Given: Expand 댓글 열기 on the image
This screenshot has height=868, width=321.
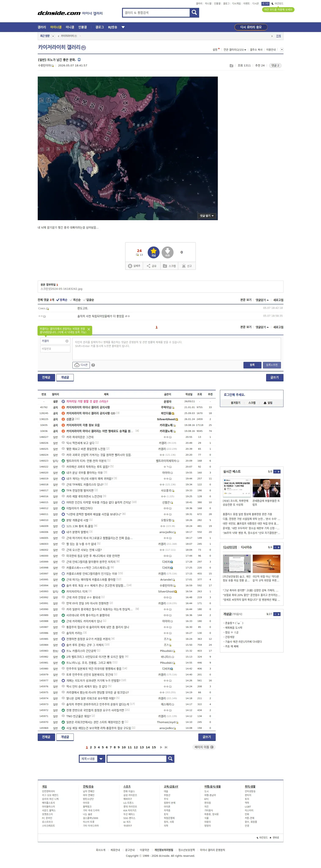Looking at the screenshot, I should (207, 216).
